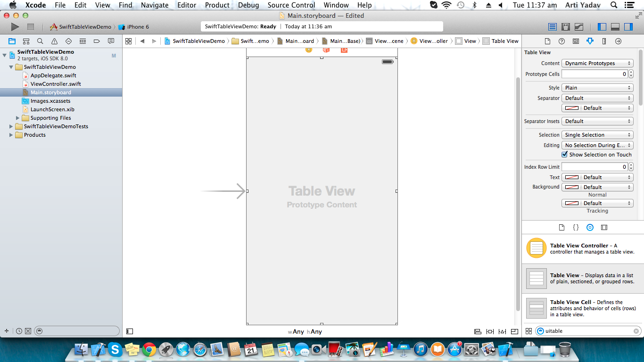This screenshot has height=362, width=644.
Task: Open the Size inspector
Action: point(604,41)
